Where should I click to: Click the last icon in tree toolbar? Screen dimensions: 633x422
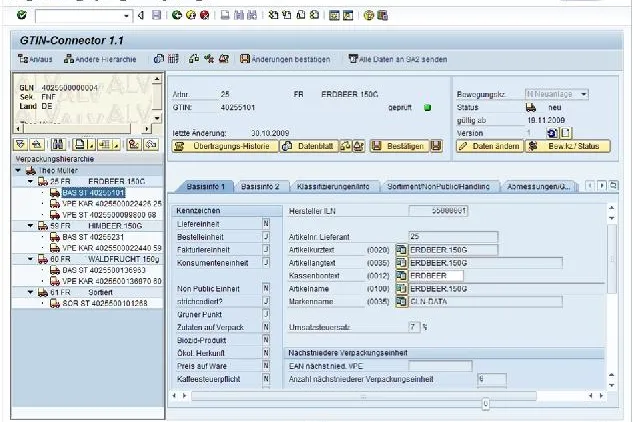pos(151,144)
